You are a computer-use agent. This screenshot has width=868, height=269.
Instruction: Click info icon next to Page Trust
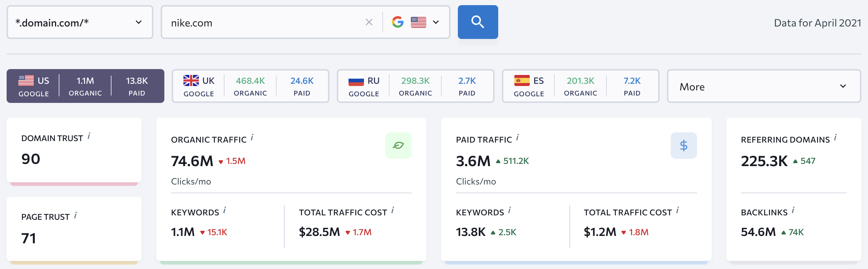[x=76, y=215]
